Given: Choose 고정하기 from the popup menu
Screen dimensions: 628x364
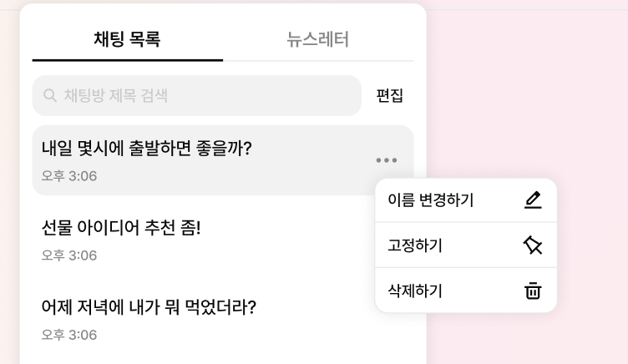Looking at the screenshot, I should pos(466,245).
